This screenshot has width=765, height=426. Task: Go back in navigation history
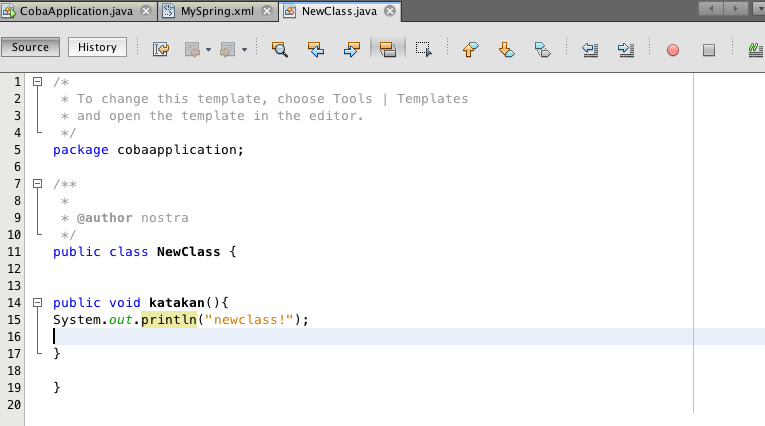(x=193, y=49)
